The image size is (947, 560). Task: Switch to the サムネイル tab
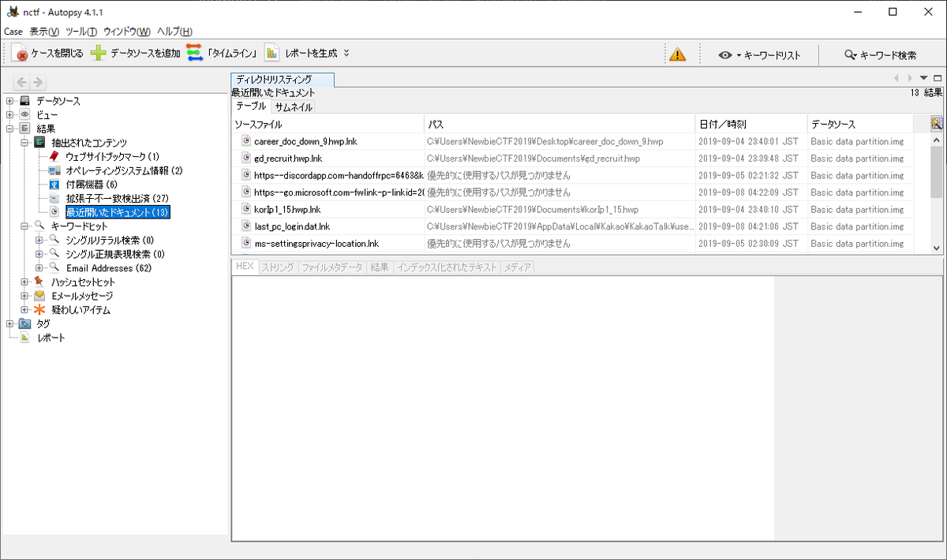pos(293,105)
